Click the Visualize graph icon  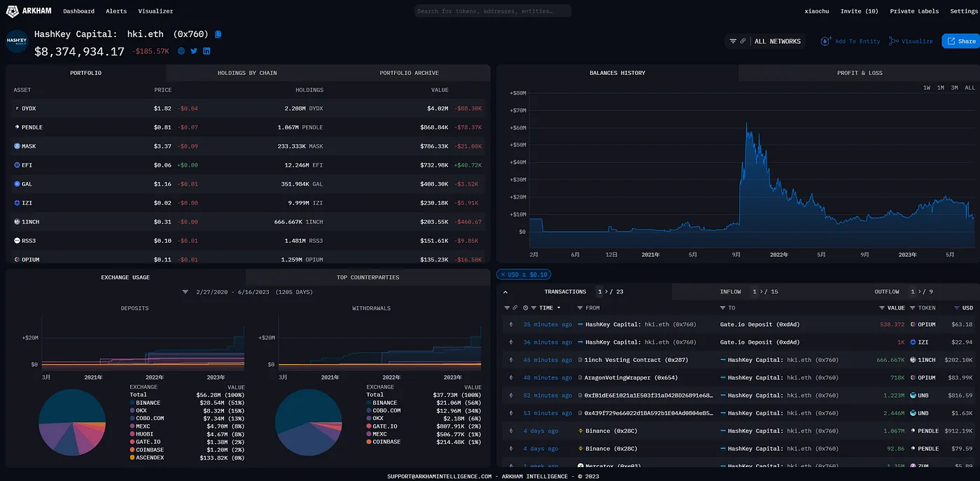pyautogui.click(x=893, y=41)
